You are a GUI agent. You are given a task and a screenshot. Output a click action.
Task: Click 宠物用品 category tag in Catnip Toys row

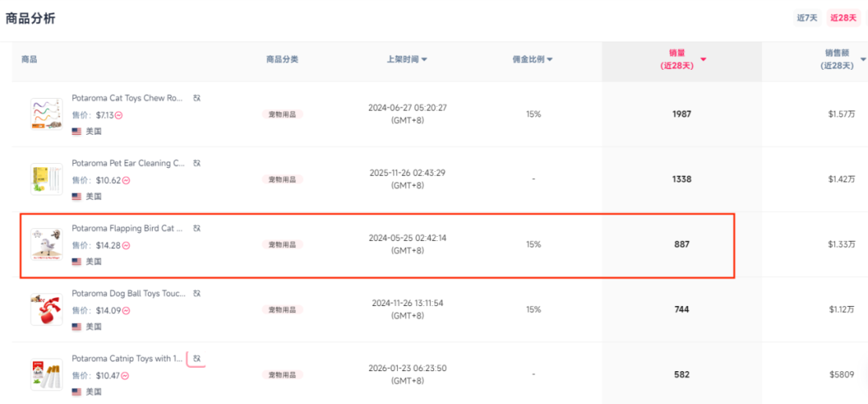tap(282, 375)
